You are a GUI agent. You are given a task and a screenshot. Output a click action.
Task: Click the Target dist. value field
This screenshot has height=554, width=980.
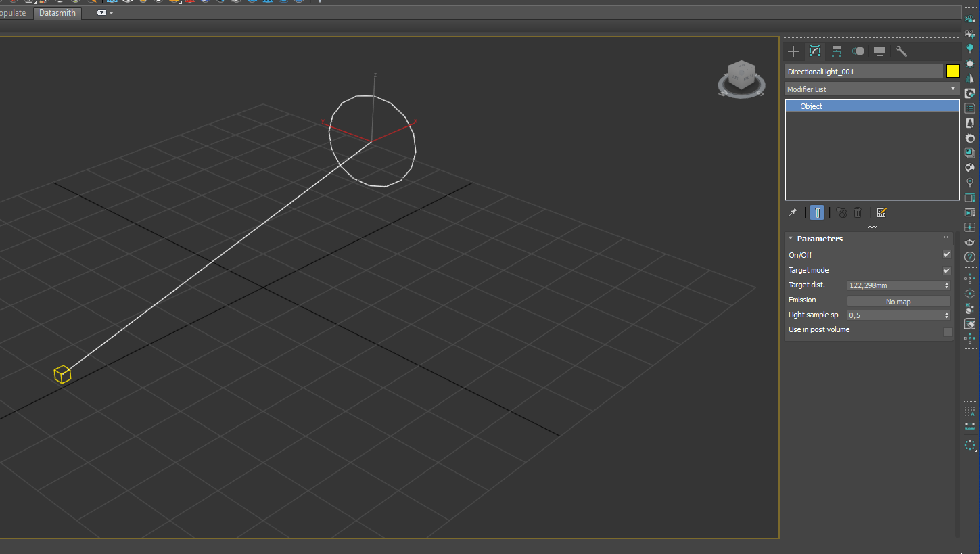[x=894, y=285]
